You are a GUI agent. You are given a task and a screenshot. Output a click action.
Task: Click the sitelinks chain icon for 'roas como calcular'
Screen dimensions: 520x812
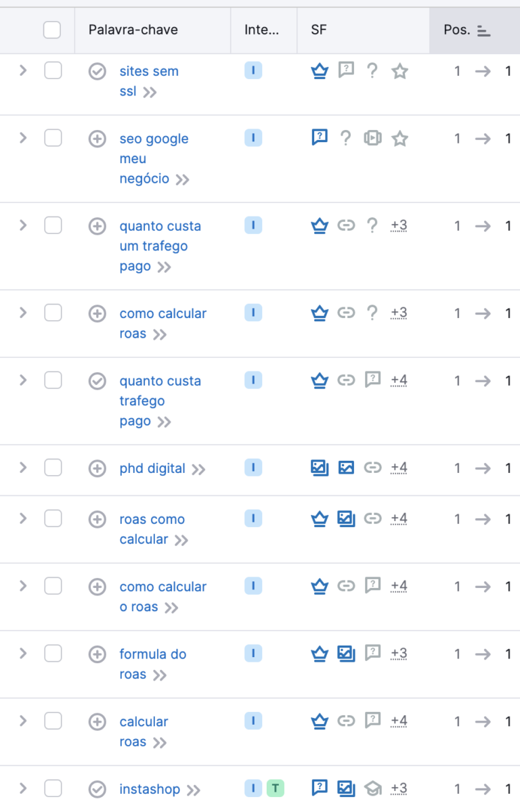click(372, 518)
